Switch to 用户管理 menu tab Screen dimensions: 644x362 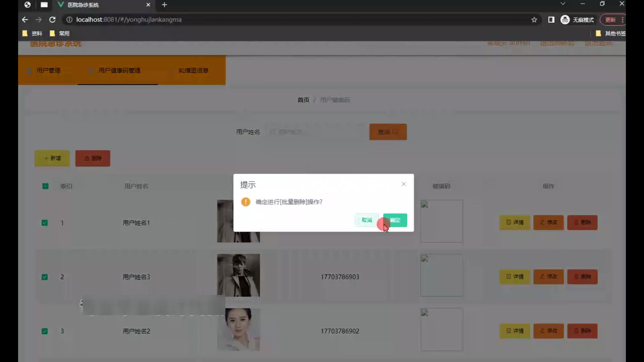[48, 70]
